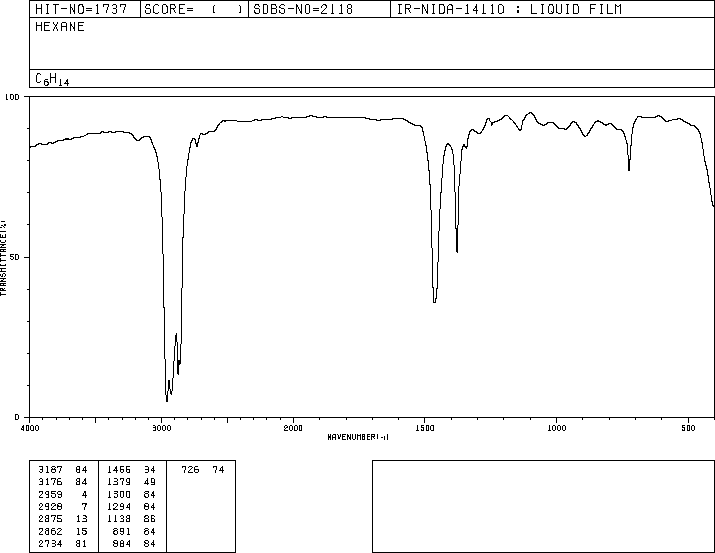Select peak 891 in the table
Viewport: 715px width, 553px height.
click(x=122, y=532)
